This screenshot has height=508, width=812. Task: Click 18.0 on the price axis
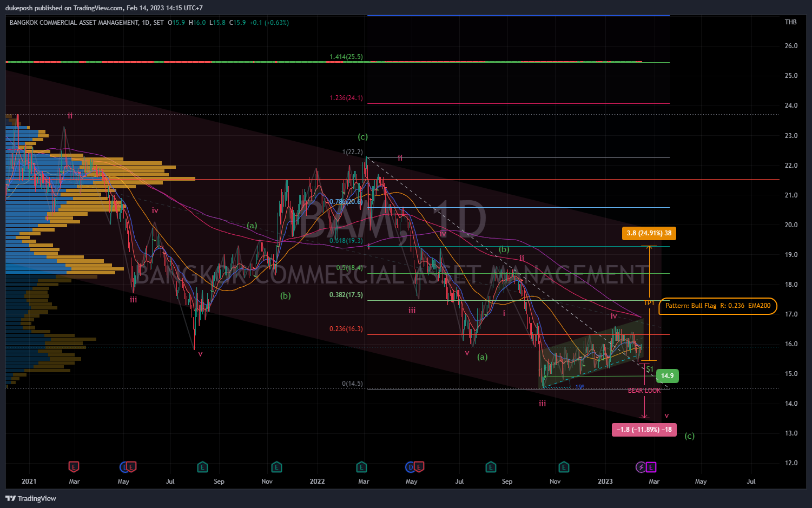click(x=791, y=285)
